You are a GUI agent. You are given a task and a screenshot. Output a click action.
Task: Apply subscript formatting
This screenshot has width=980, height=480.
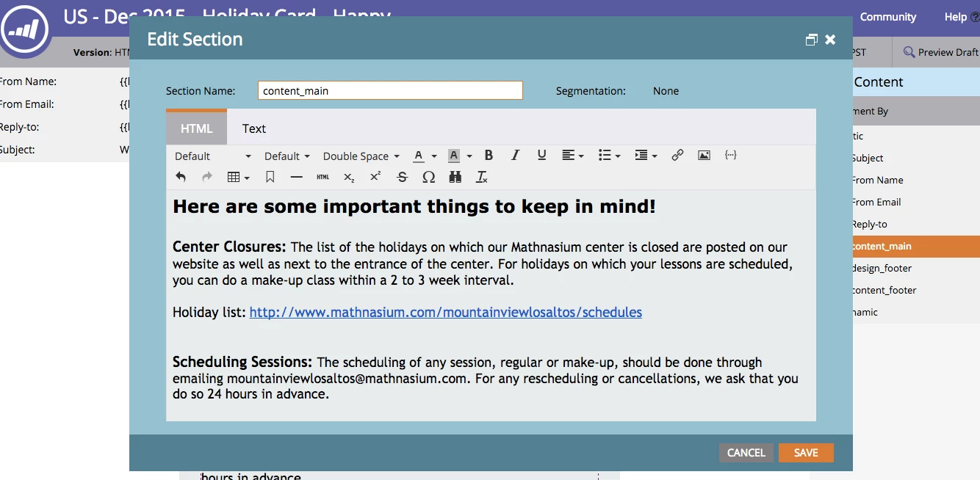349,177
